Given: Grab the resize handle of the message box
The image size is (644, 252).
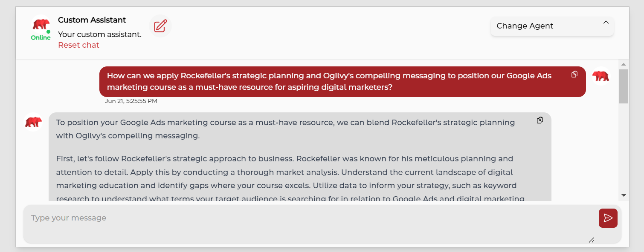Looking at the screenshot, I should coord(592,240).
